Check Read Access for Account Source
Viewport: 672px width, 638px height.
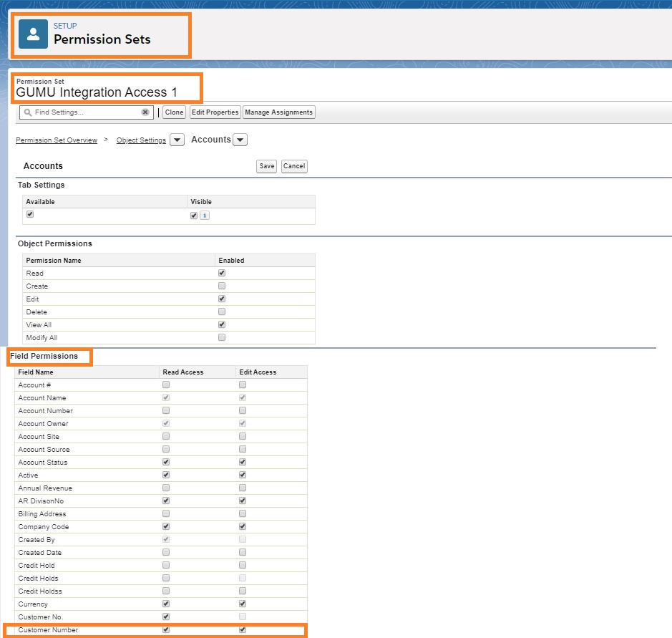pyautogui.click(x=166, y=449)
